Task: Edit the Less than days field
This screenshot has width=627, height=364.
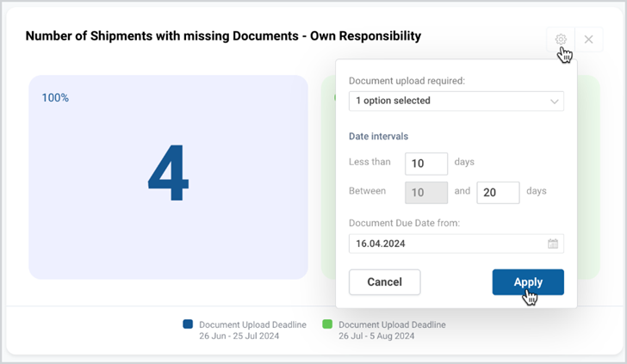Action: point(426,163)
